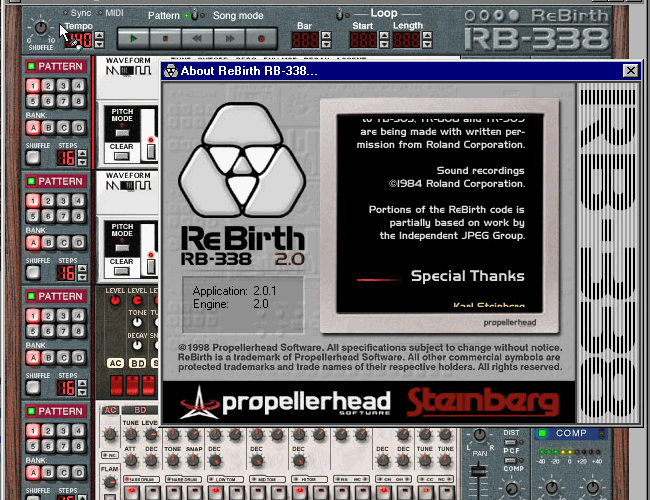The width and height of the screenshot is (650, 500).
Task: Decrease Tempo with its down arrow
Action: pos(99,44)
